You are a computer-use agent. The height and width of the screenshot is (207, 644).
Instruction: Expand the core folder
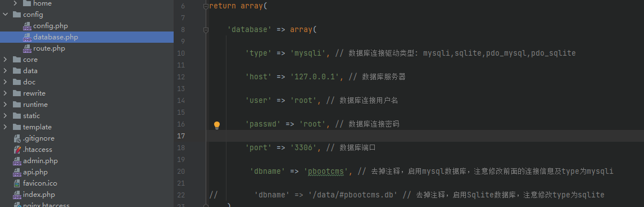(6, 60)
